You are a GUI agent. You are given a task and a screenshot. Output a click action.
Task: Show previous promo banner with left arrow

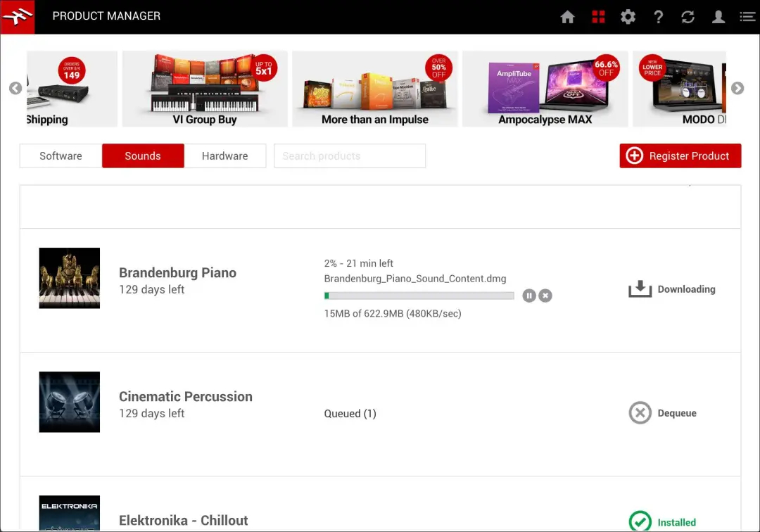pyautogui.click(x=15, y=88)
